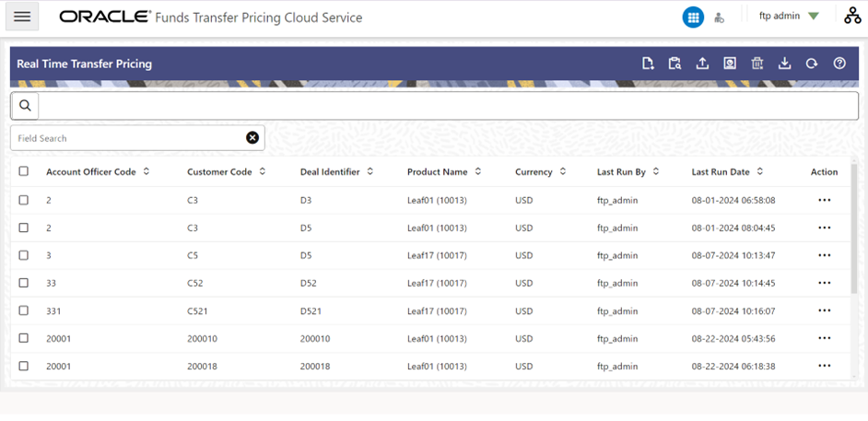
Task: Open the blue application grid icon
Action: 693,18
